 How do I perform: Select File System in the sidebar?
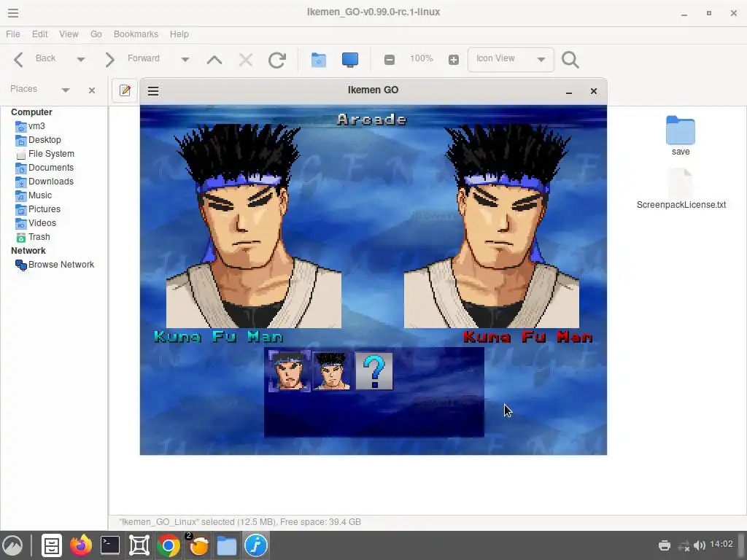click(44, 154)
